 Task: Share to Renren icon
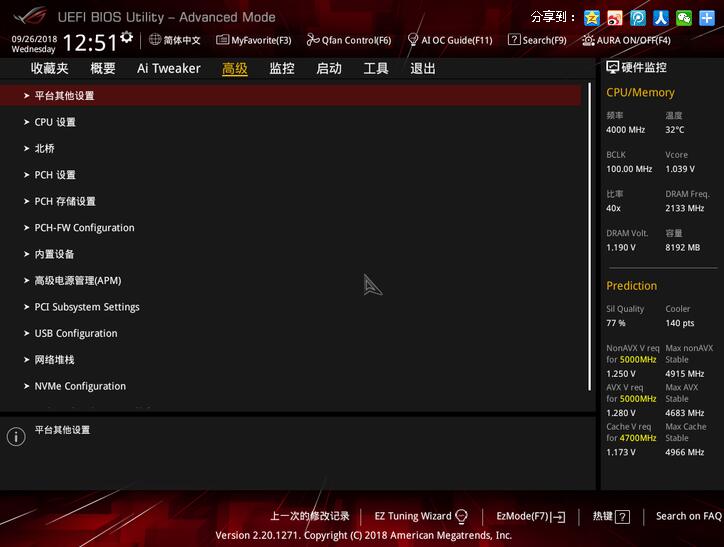[x=661, y=18]
